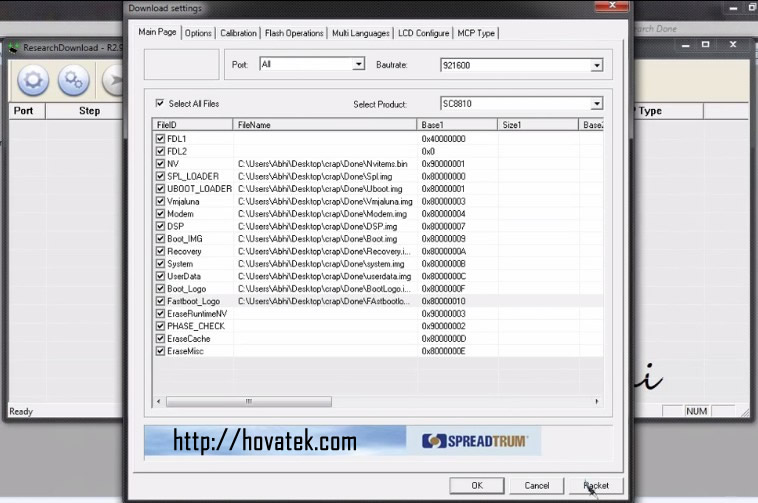Click the Settings double-gear toolbar icon

pyautogui.click(x=73, y=80)
